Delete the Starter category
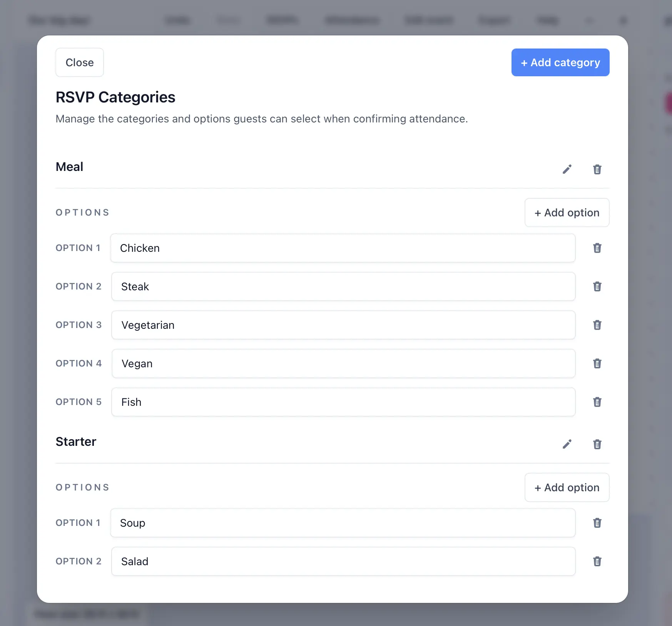This screenshot has width=672, height=626. (x=597, y=444)
